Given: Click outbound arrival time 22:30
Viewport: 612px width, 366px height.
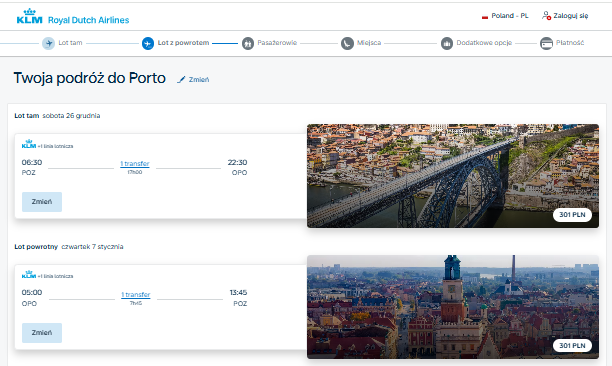Looking at the screenshot, I should 237,162.
